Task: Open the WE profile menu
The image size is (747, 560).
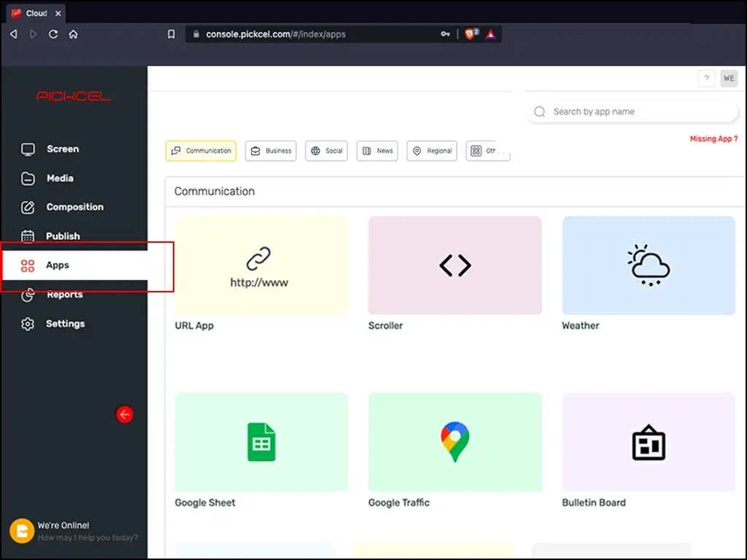Action: (x=729, y=78)
